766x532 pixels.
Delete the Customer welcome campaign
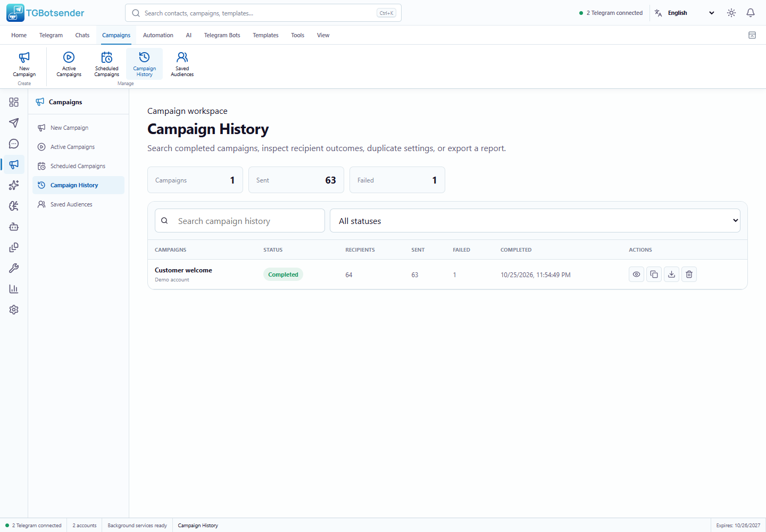pyautogui.click(x=689, y=275)
